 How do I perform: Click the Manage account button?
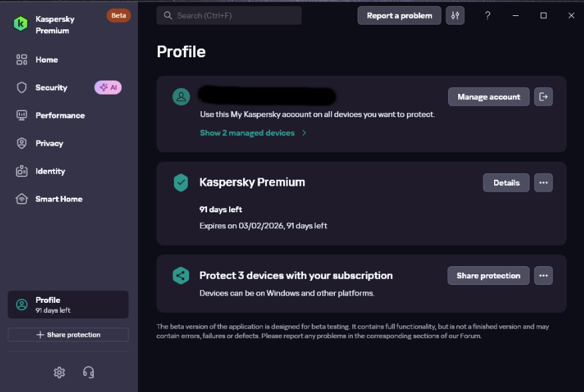click(488, 97)
